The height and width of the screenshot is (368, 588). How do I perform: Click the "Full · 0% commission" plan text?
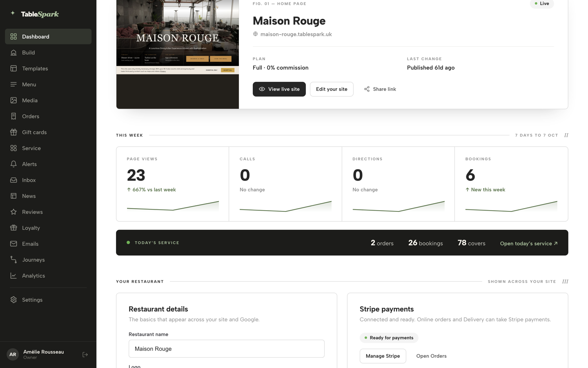(281, 68)
